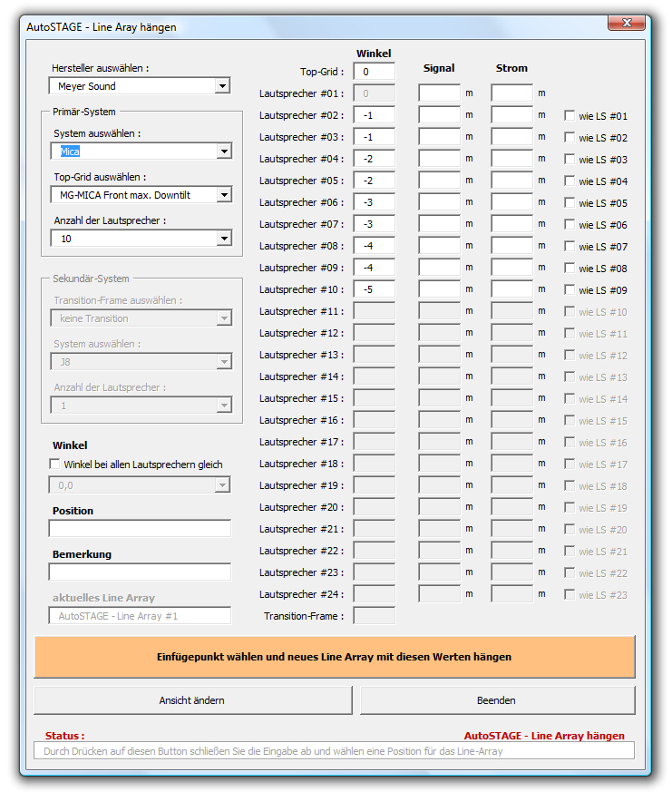Enable 'Winkel bei allen Lautsprechern gleich' checkbox
672x792 pixels.
pyautogui.click(x=54, y=464)
